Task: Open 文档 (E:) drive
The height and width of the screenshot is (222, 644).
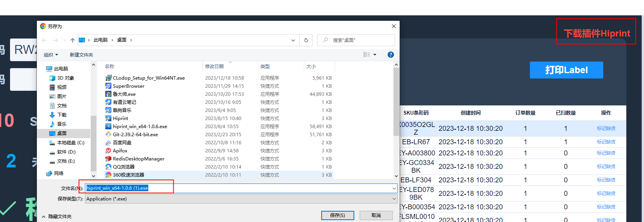Action: (x=62, y=161)
